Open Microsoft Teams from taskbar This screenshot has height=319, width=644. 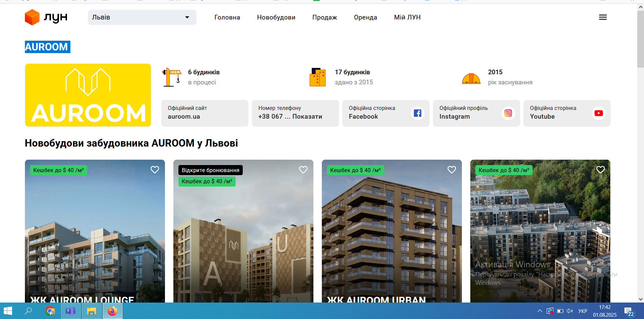71,311
